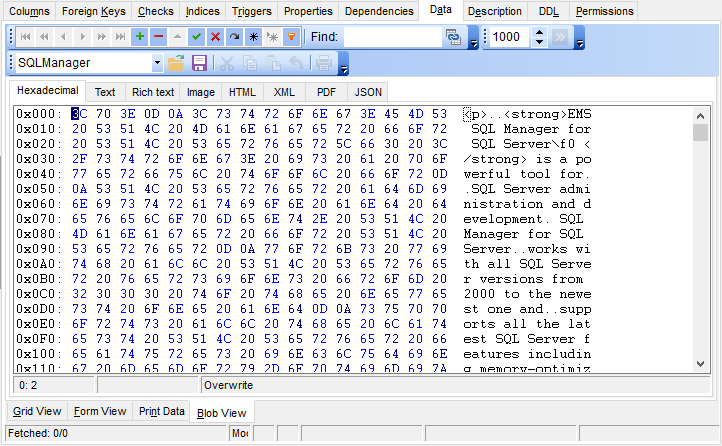Viewport: 722px width, 446px height.
Task: Go to prior page navigator button
Action: (x=44, y=37)
